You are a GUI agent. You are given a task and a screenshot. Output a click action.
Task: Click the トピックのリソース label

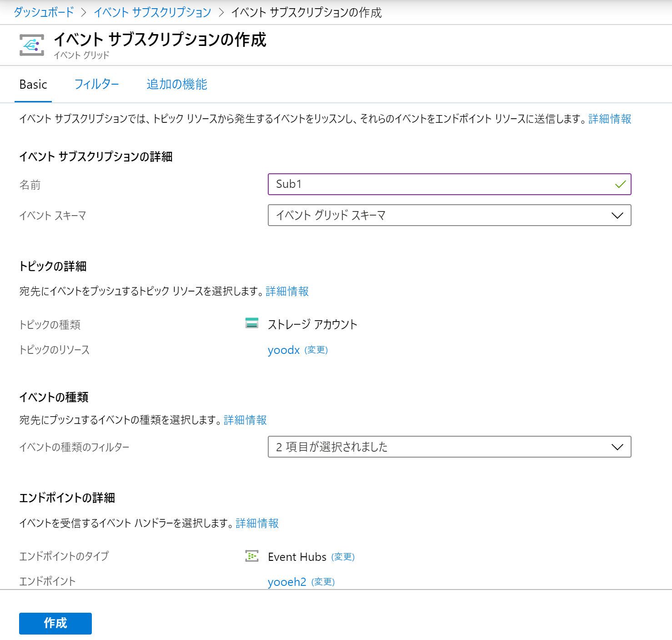(x=55, y=350)
